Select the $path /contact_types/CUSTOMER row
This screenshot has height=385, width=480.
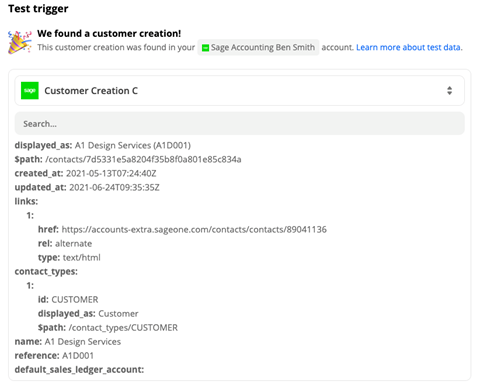108,328
